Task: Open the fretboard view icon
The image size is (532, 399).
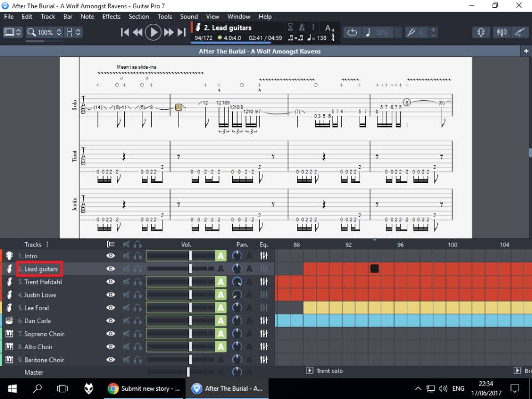Action: 481,32
